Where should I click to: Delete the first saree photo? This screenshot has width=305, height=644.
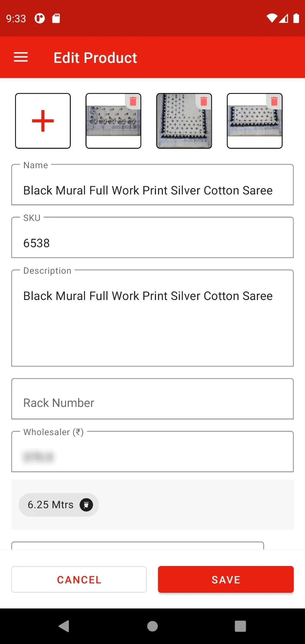[133, 101]
